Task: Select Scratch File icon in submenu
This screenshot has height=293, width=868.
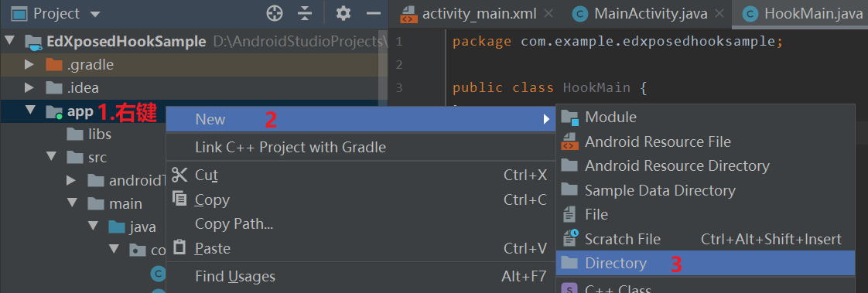Action: 569,238
